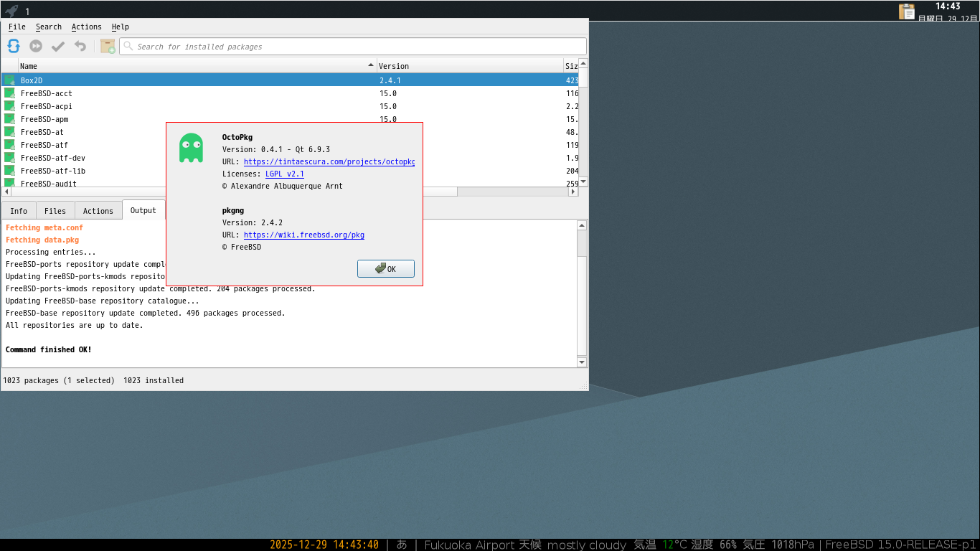The width and height of the screenshot is (980, 551).
Task: Sort packages by the Name column header
Action: point(197,66)
